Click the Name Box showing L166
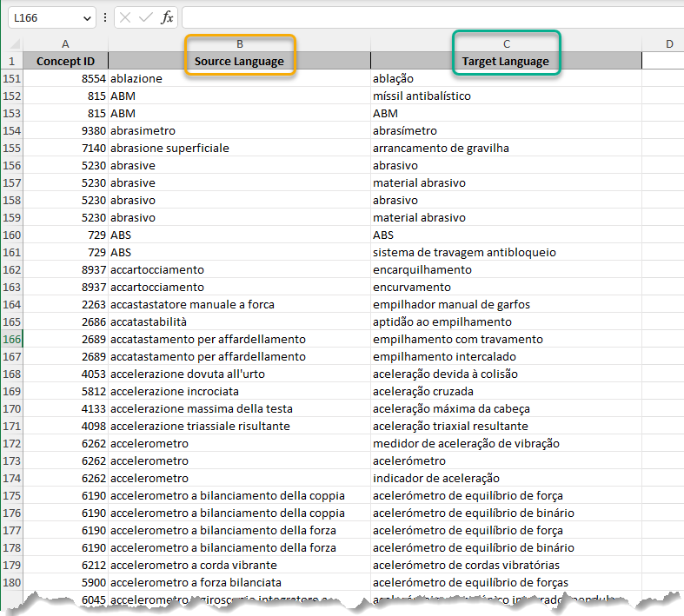This screenshot has width=684, height=616. (42, 17)
